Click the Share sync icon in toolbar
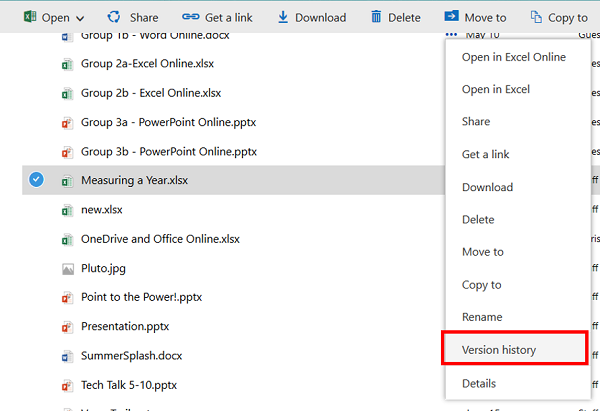600x411 pixels. coord(114,17)
